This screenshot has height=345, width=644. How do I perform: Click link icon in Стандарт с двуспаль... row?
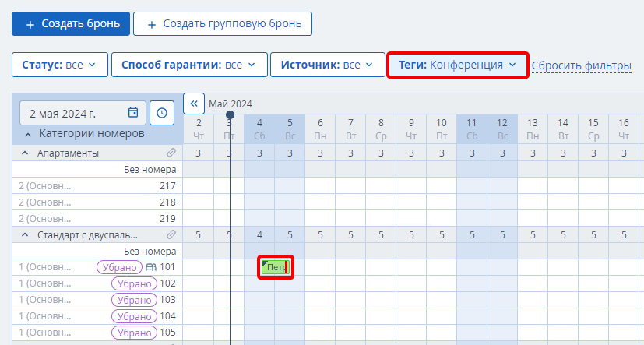pos(171,235)
